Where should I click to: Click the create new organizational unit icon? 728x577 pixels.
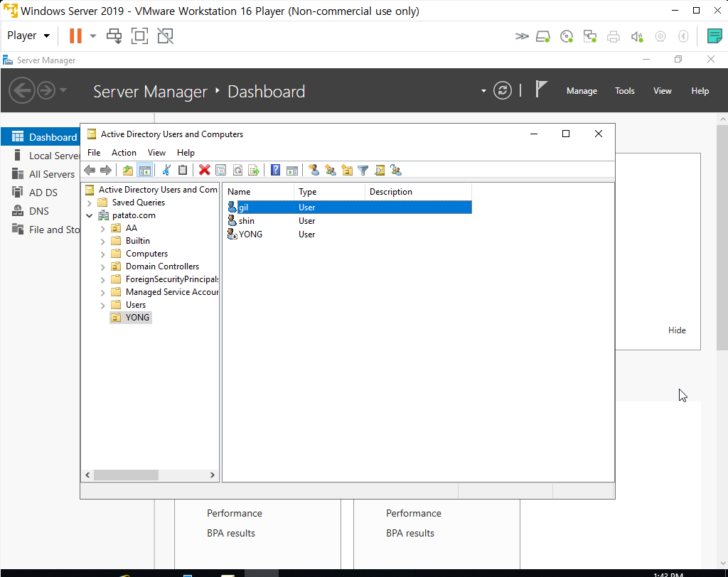tap(347, 171)
